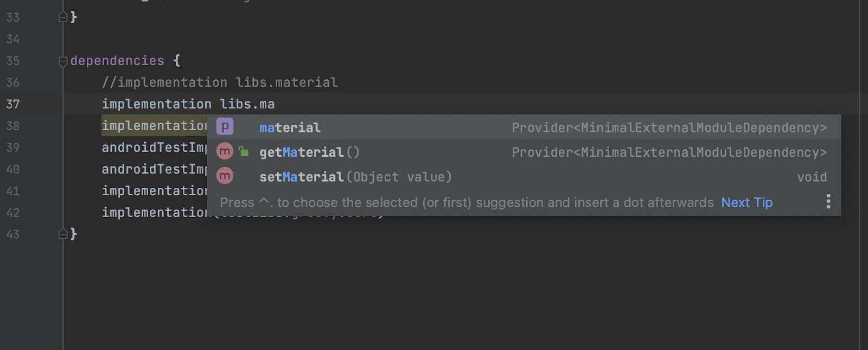Image resolution: width=868 pixels, height=350 pixels.
Task: Click the commented line //implementation libs.material
Action: pos(219,82)
